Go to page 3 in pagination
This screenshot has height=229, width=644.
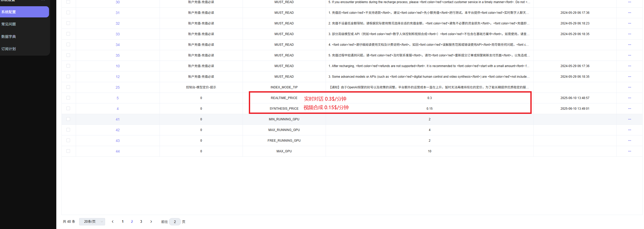click(141, 222)
